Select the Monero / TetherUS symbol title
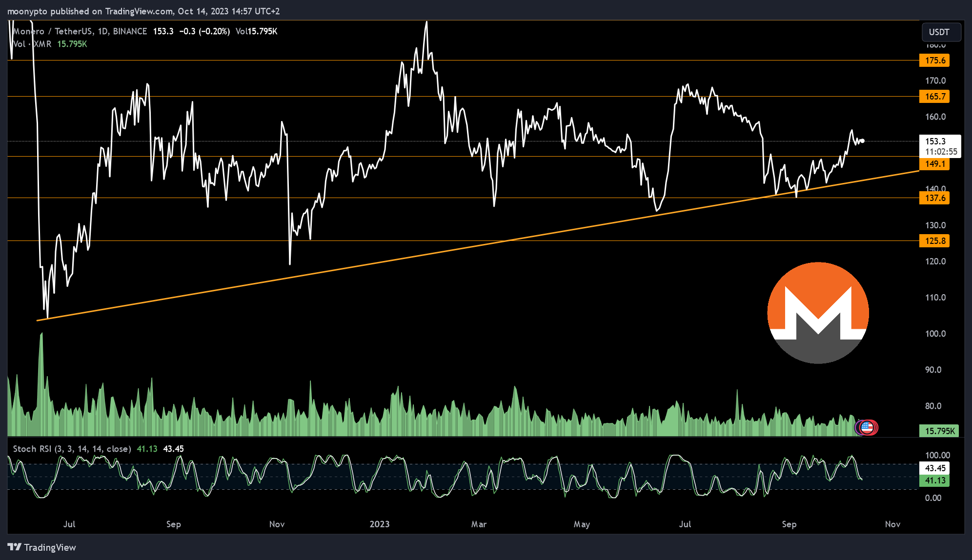The image size is (972, 560). 81,31
